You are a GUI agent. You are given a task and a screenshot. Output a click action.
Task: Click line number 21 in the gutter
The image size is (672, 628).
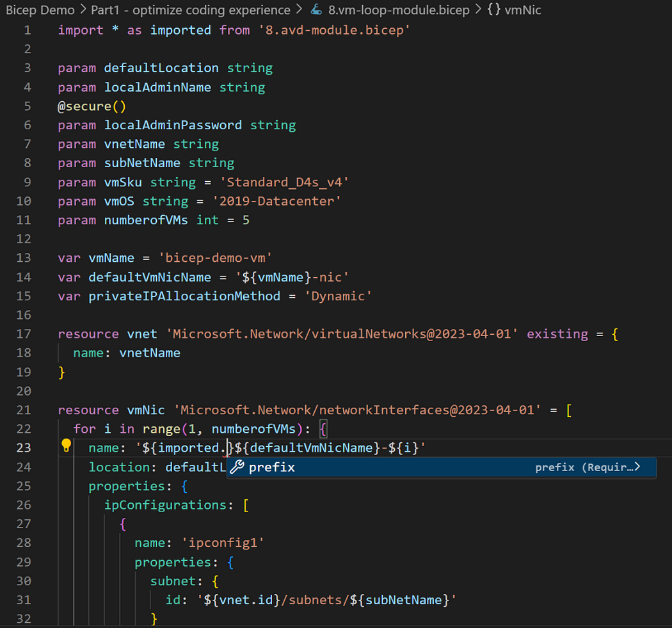pyautogui.click(x=24, y=410)
